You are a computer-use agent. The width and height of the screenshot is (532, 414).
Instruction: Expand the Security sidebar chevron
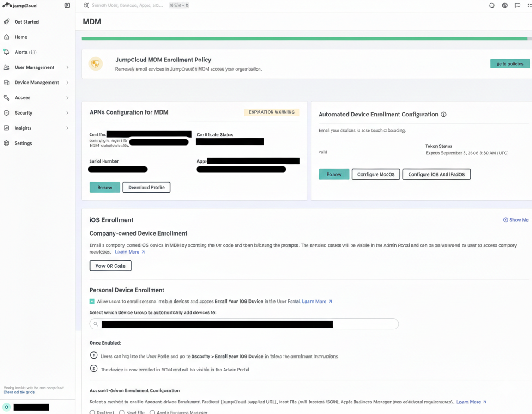tap(67, 113)
